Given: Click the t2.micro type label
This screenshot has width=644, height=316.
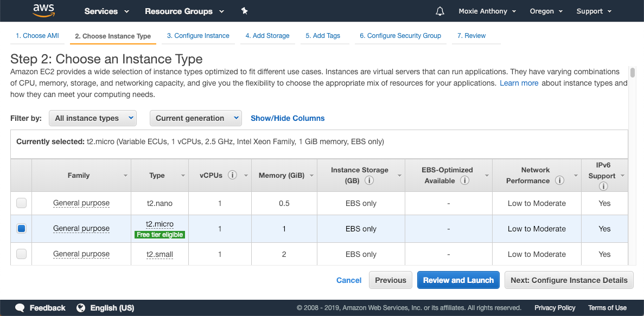Looking at the screenshot, I should pos(160,224).
